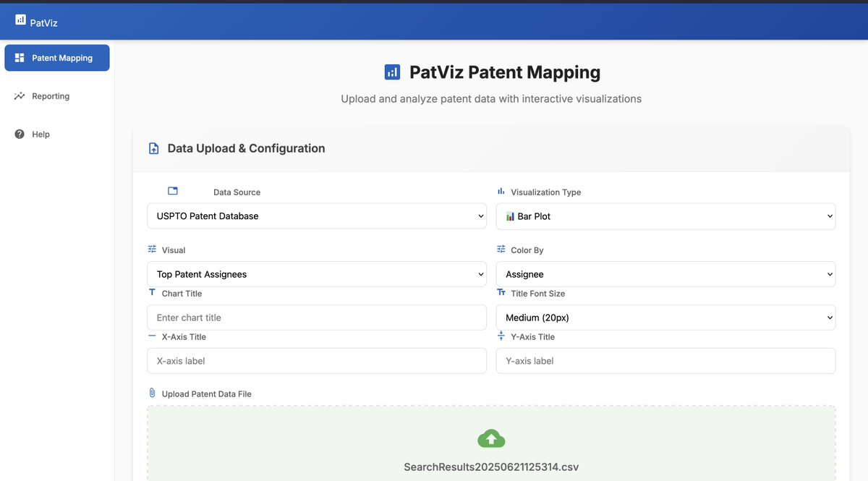The height and width of the screenshot is (481, 868).
Task: Click the Chart Title text icon
Action: (x=152, y=292)
